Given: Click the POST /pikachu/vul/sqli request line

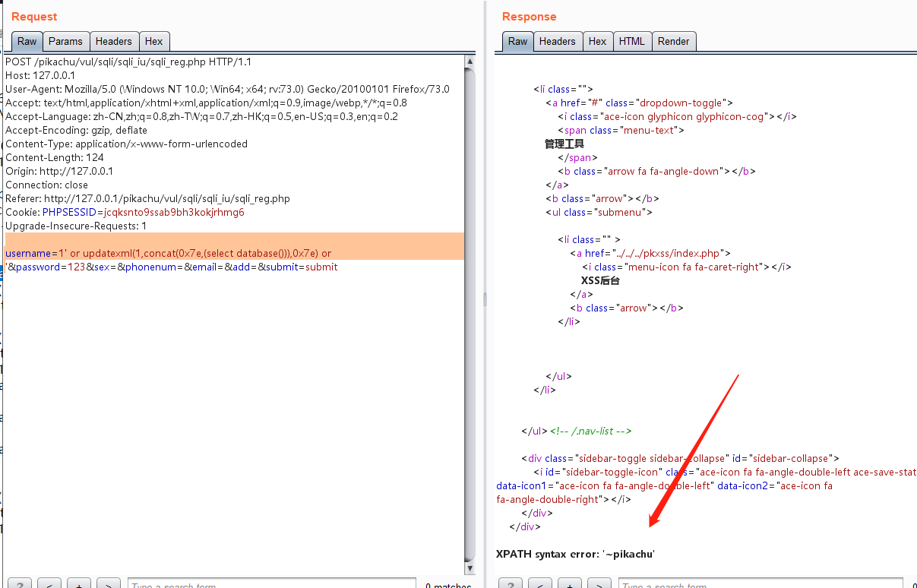Looking at the screenshot, I should pyautogui.click(x=128, y=62).
